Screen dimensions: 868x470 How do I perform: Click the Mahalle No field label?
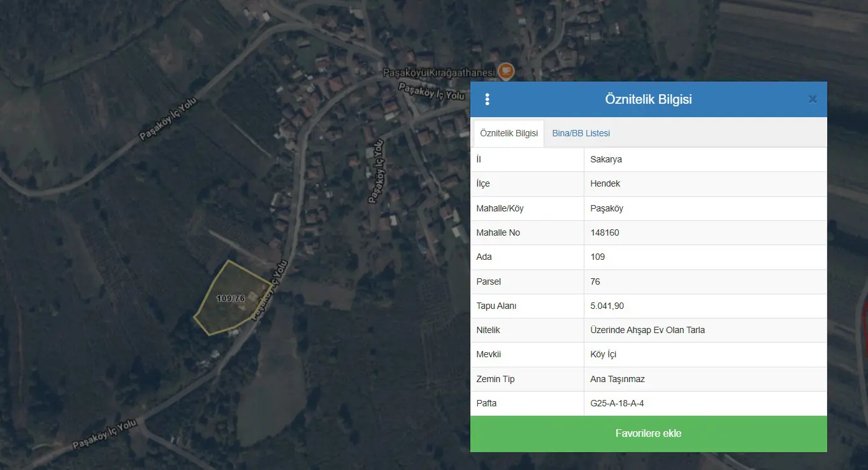[498, 232]
